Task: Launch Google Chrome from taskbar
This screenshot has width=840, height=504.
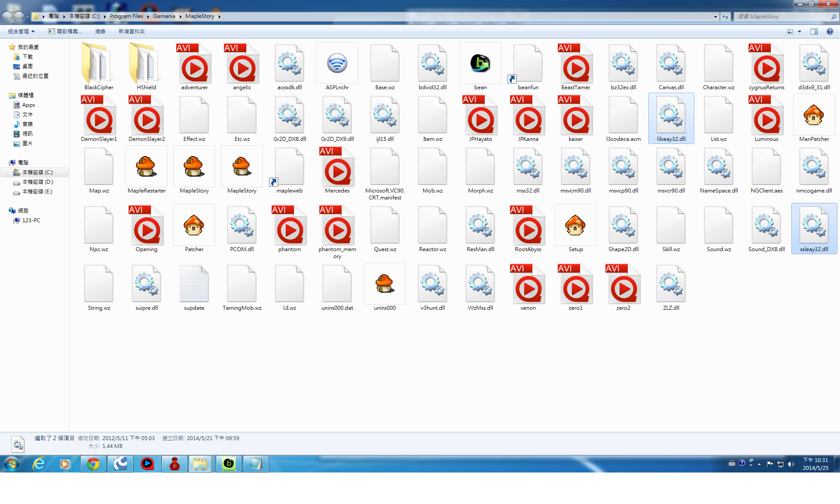Action: 93,464
